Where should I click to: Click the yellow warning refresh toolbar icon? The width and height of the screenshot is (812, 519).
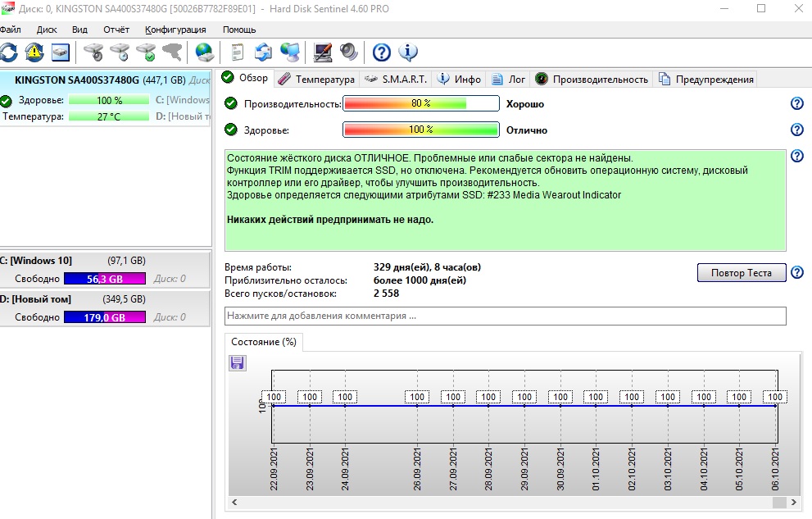[34, 52]
